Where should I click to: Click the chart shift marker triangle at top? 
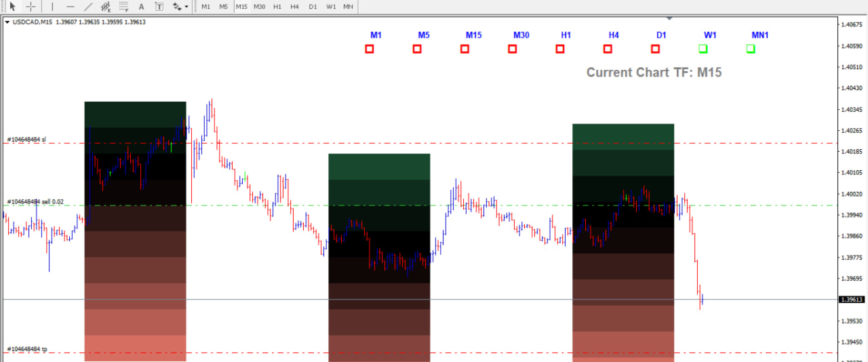(x=669, y=18)
